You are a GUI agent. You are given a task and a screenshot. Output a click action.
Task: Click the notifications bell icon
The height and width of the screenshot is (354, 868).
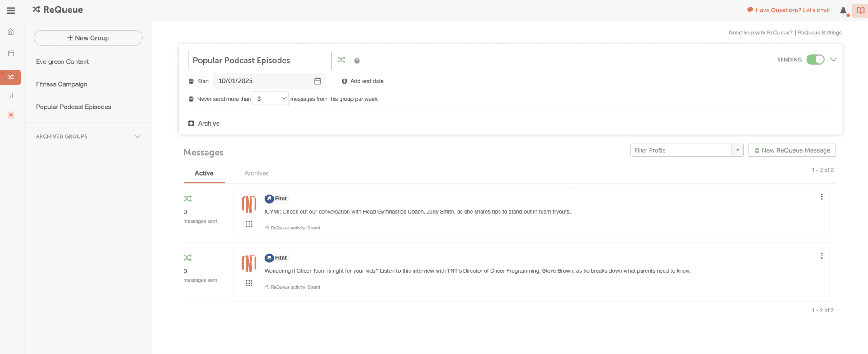coord(843,10)
